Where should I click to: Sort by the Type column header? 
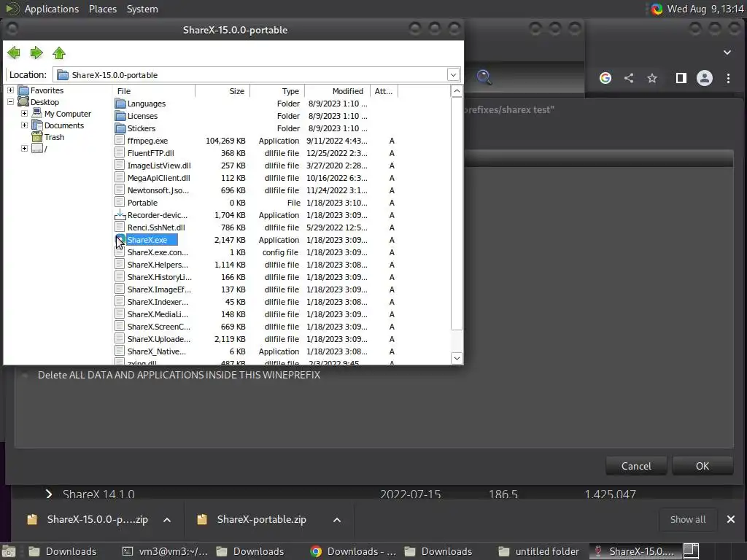pos(277,91)
